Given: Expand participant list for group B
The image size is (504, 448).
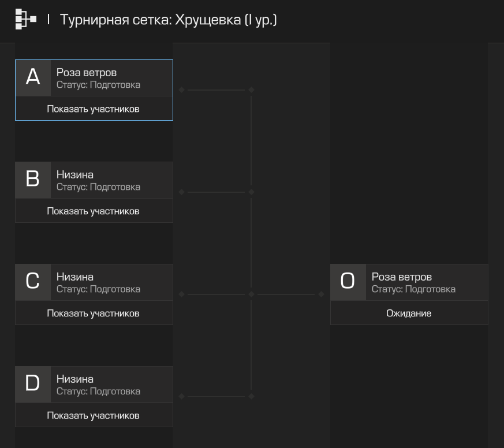Looking at the screenshot, I should [x=93, y=211].
